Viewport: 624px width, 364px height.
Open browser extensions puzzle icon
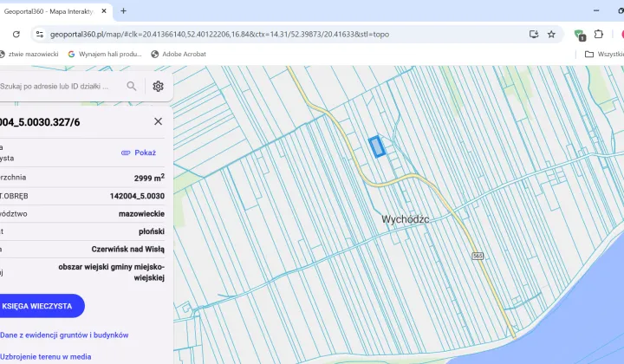598,35
